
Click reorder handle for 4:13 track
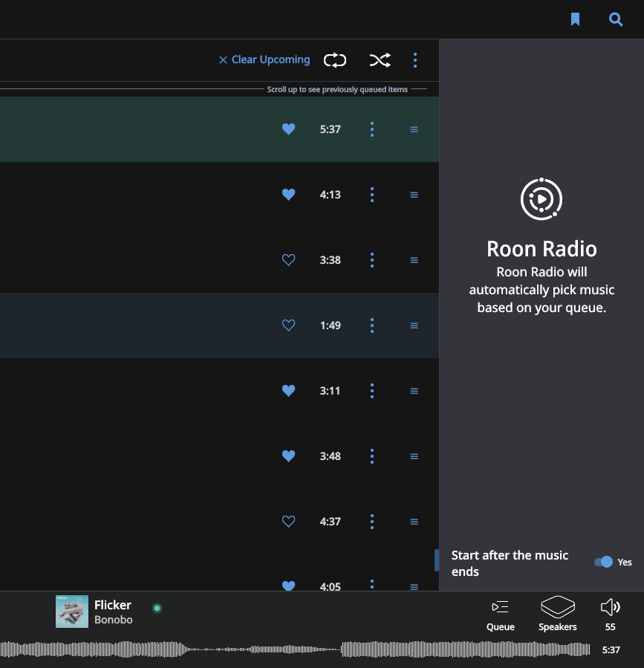[414, 195]
